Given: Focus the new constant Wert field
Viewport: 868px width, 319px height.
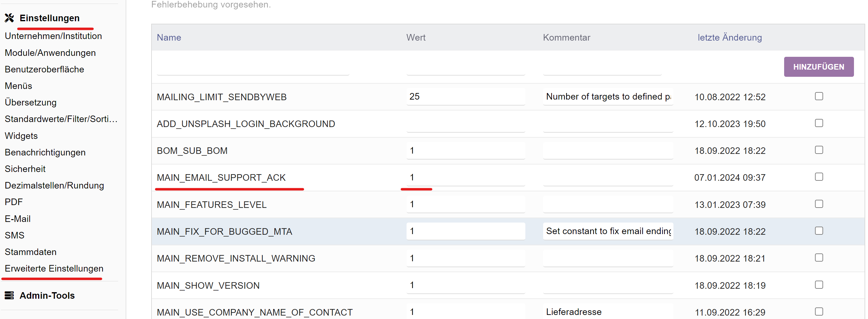Looking at the screenshot, I should point(465,67).
